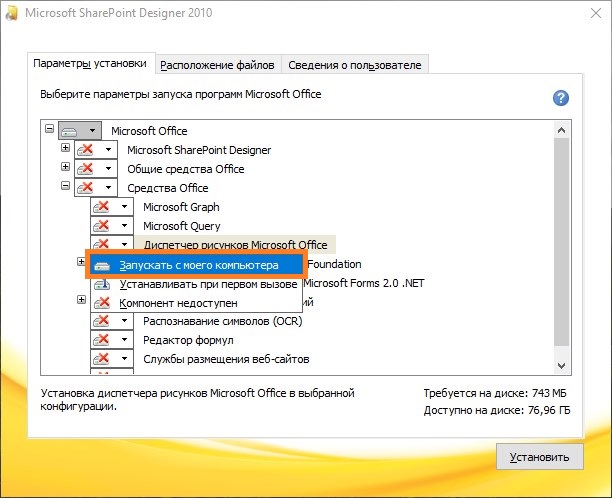
Task: Select the Microsoft Office root label
Action: pos(149,131)
